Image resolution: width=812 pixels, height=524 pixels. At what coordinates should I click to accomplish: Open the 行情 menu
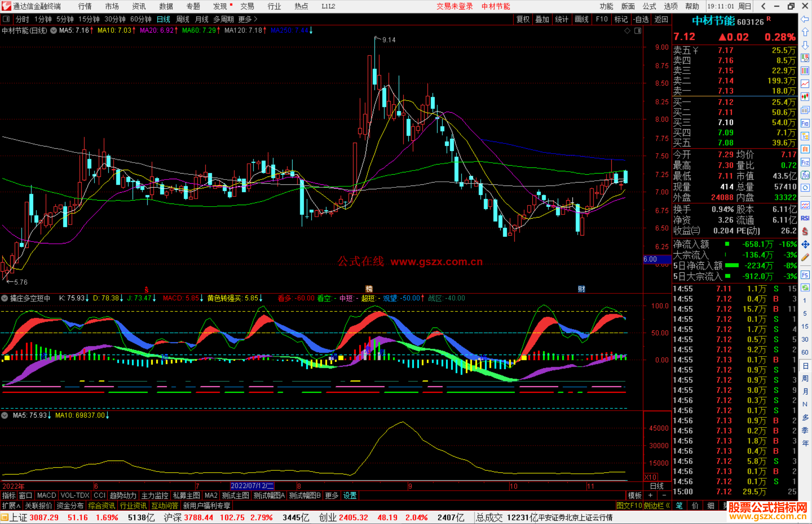(85, 6)
